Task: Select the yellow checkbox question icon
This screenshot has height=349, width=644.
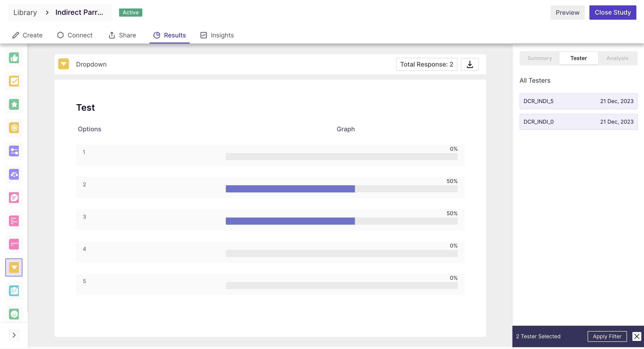Action: click(x=14, y=81)
